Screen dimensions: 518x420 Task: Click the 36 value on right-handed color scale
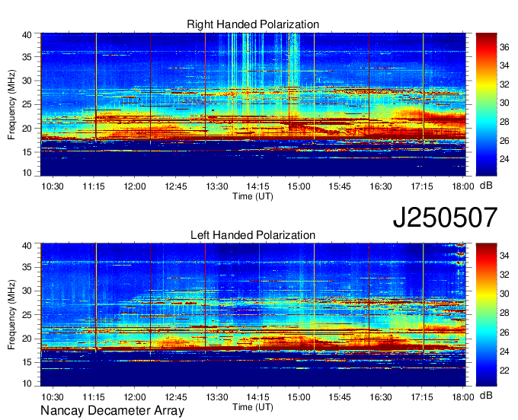click(x=504, y=47)
